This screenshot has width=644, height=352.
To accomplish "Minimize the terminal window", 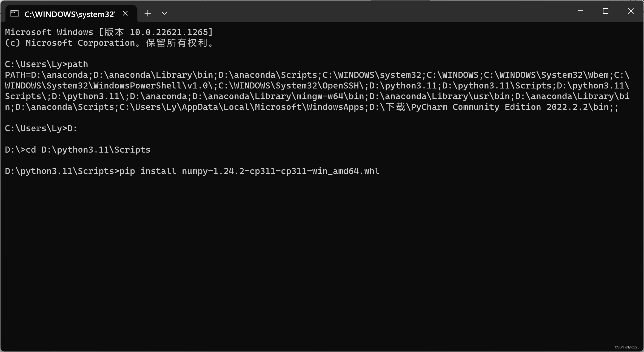I will coord(580,11).
